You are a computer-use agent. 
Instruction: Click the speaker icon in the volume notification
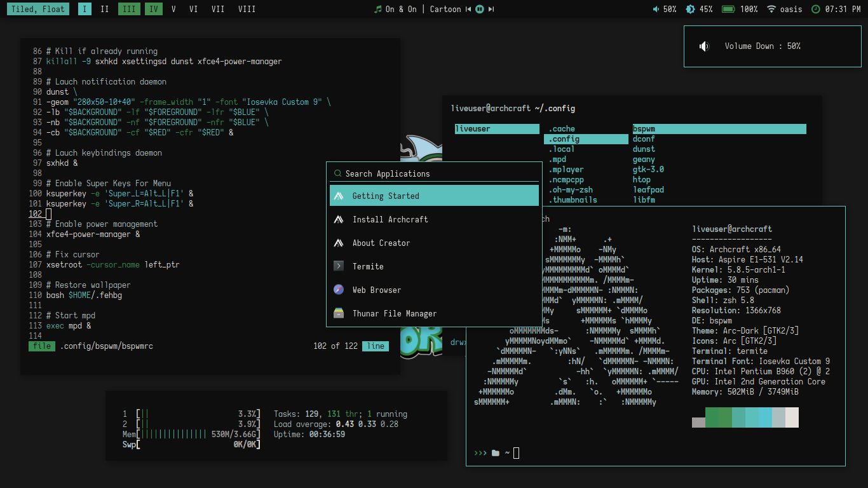click(x=704, y=46)
